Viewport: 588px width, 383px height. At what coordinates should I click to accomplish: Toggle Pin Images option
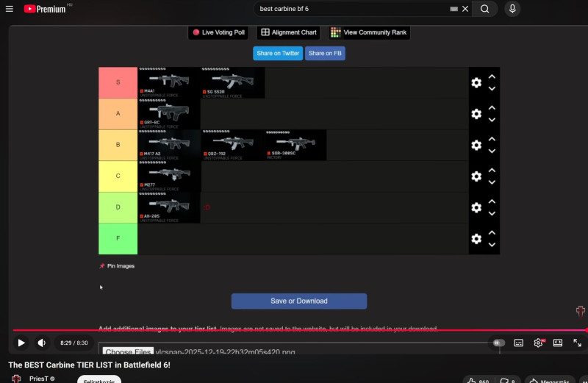[x=117, y=266]
